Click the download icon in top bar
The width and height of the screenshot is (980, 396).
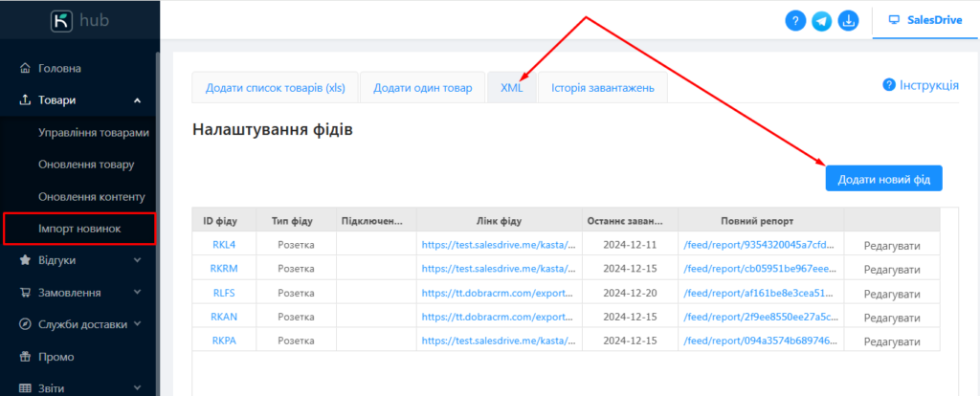coord(848,21)
